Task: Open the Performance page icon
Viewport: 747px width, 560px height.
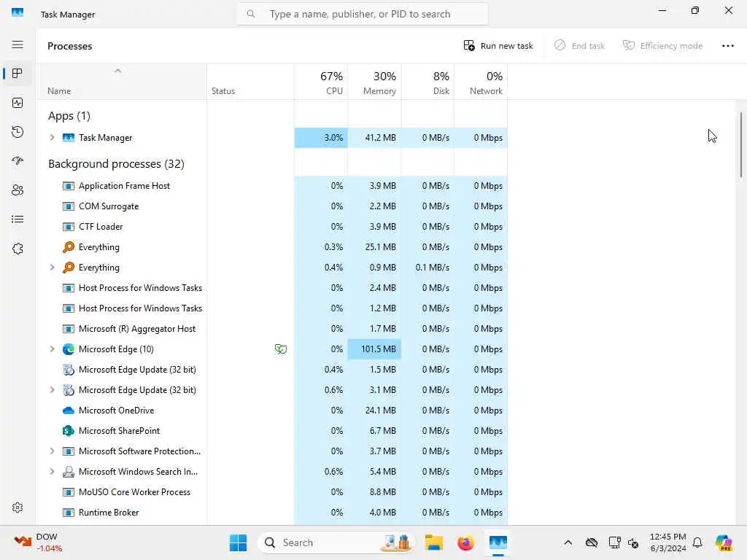Action: (x=18, y=103)
